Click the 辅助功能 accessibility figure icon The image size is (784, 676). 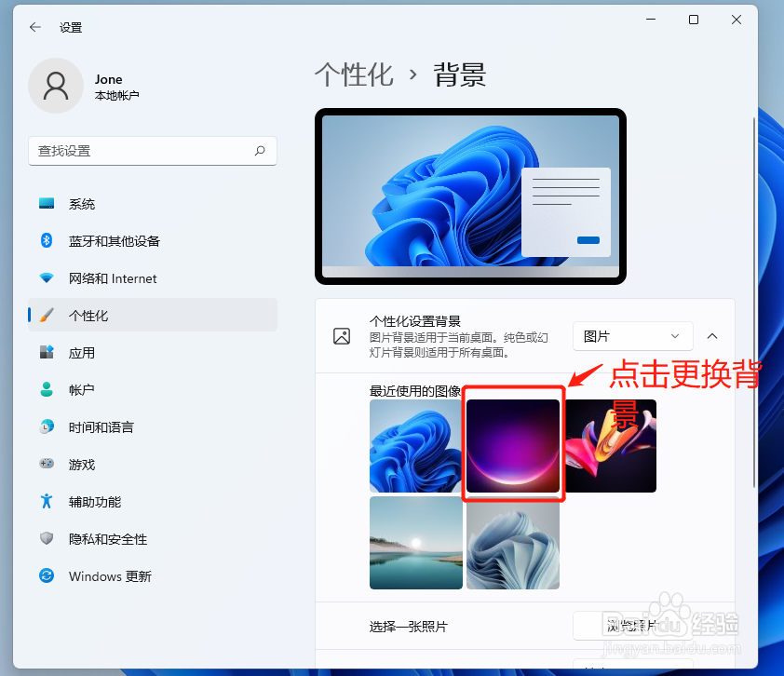(x=47, y=501)
